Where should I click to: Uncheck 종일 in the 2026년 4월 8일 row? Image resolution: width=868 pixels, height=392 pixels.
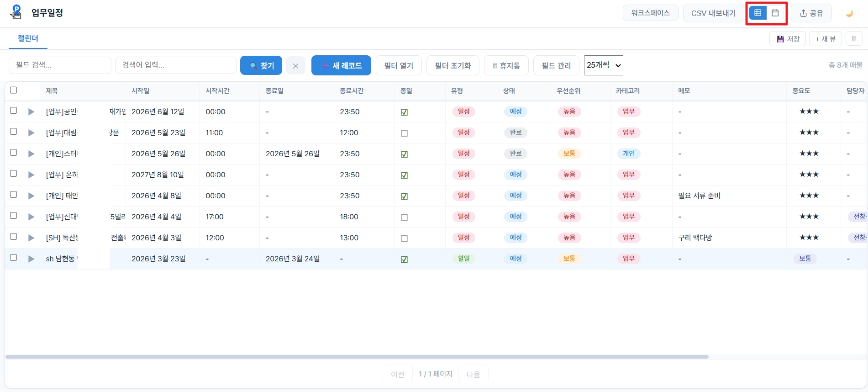[x=404, y=196]
